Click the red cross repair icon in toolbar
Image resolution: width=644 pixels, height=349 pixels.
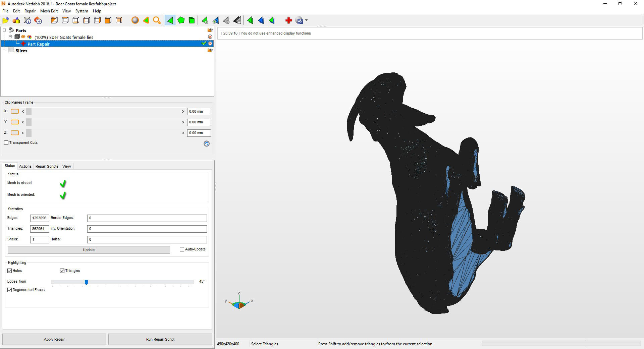point(288,20)
